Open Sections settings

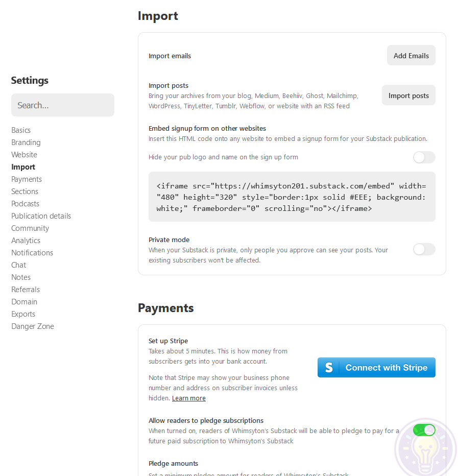[25, 191]
